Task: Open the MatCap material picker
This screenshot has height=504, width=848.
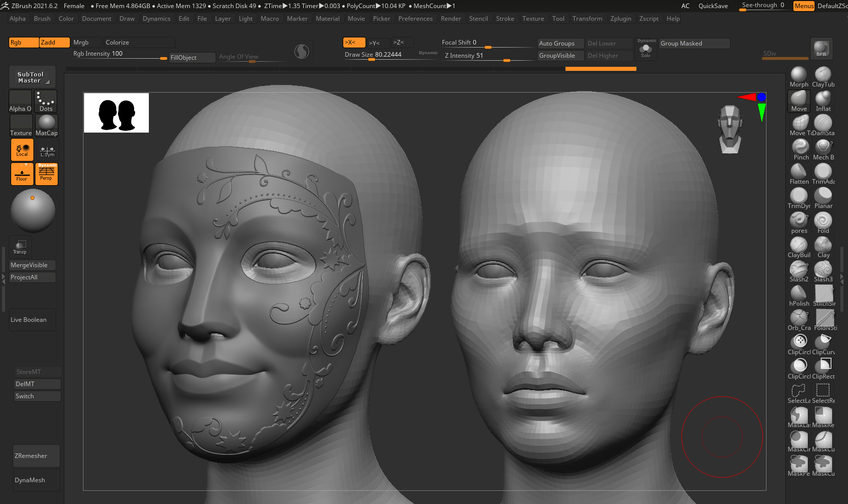Action: [46, 125]
